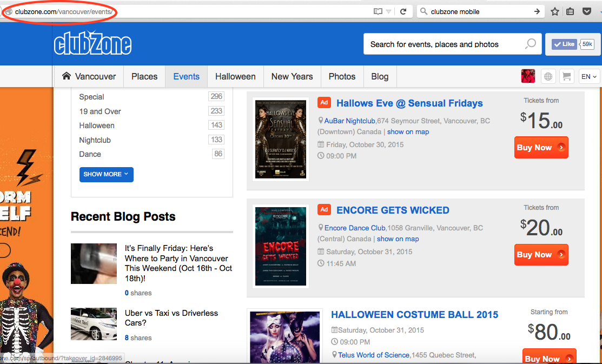Image resolution: width=602 pixels, height=364 pixels.
Task: Click 'show on map' for Encore Dance Club
Action: click(398, 239)
